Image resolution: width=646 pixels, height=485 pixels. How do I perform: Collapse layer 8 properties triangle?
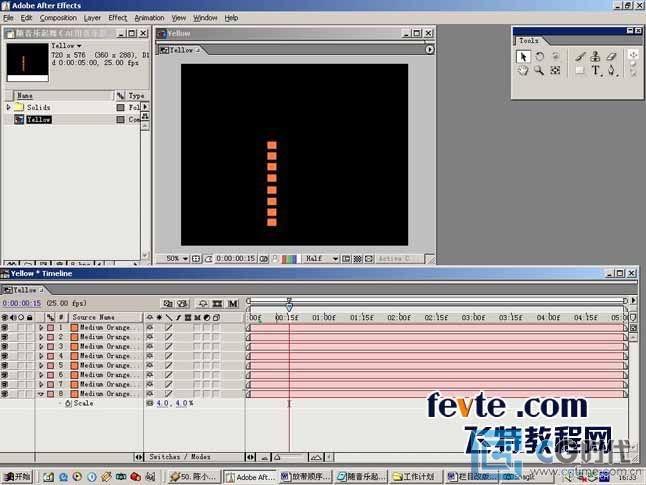coord(41,394)
